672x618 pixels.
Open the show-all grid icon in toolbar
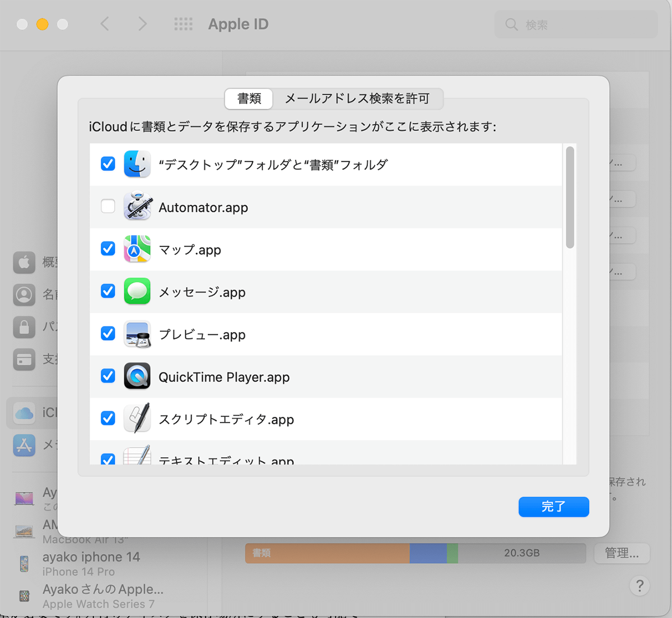184,24
